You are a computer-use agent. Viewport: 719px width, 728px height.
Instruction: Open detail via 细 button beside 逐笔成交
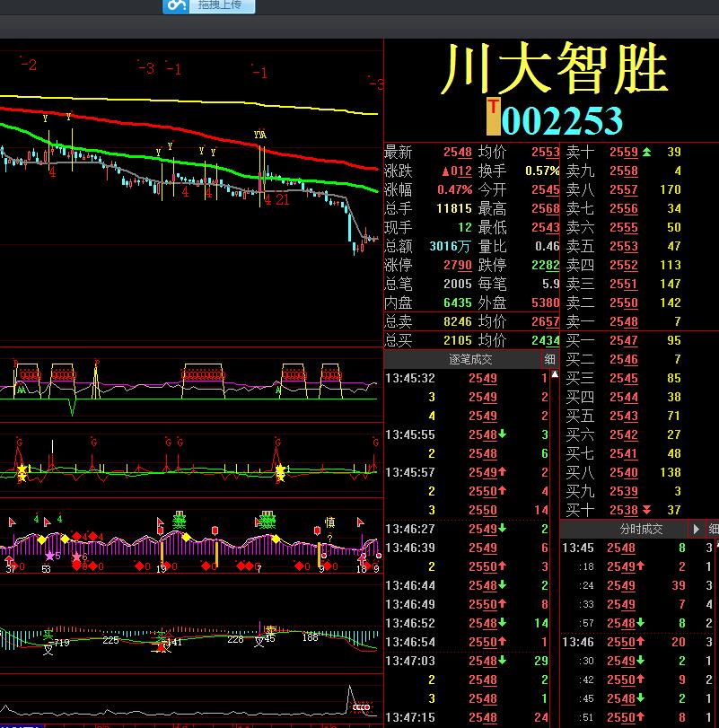pos(549,359)
